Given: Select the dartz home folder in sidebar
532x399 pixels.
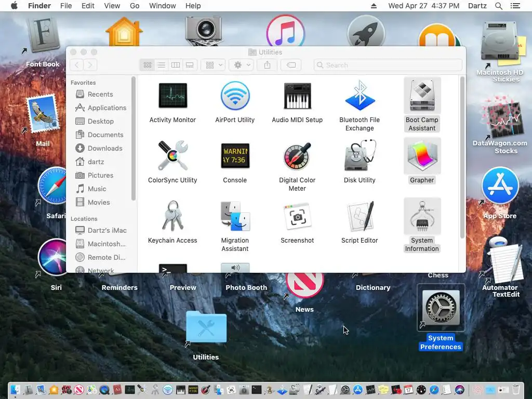Looking at the screenshot, I should click(x=90, y=162).
